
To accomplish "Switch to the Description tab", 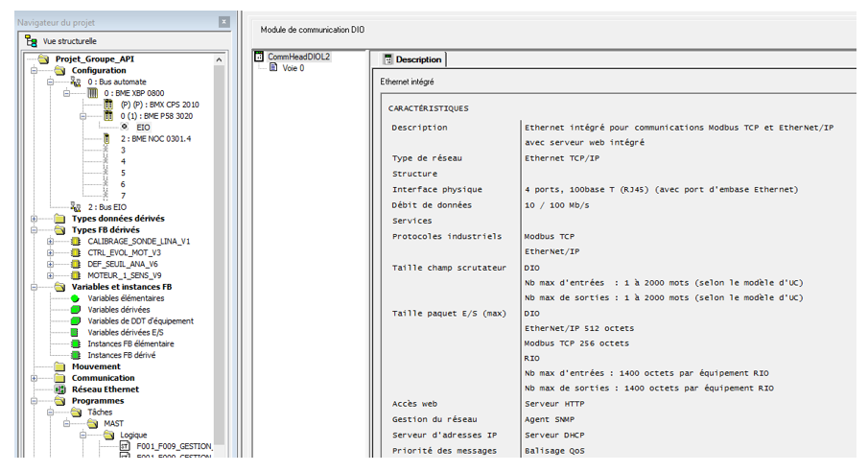I will (x=412, y=59).
